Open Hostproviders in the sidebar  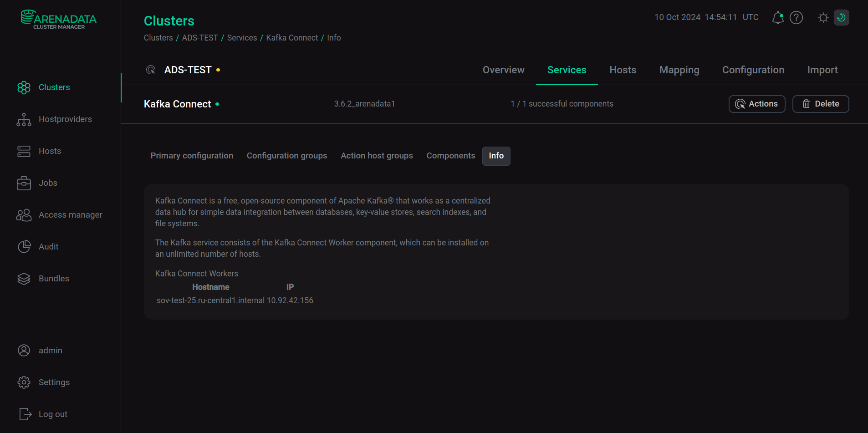(x=65, y=119)
